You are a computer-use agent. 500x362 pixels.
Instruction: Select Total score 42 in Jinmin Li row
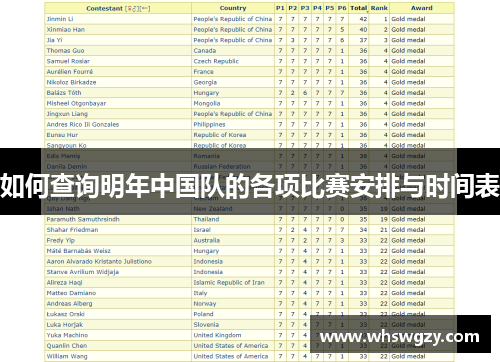point(363,19)
